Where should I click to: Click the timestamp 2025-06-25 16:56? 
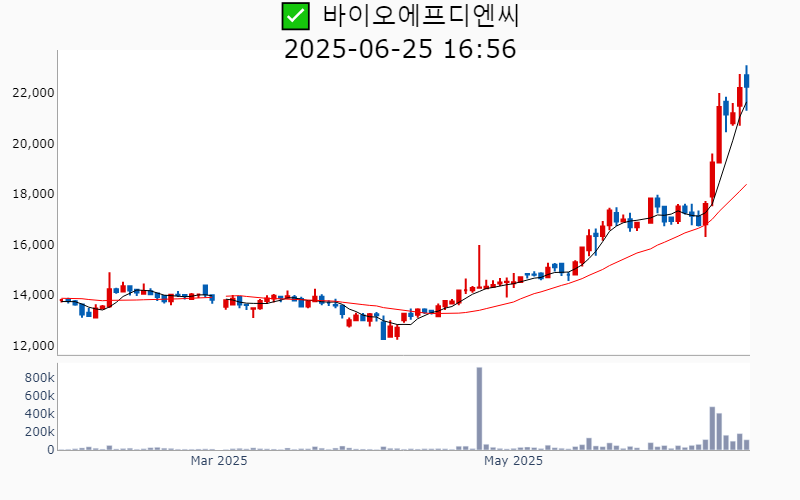400,49
